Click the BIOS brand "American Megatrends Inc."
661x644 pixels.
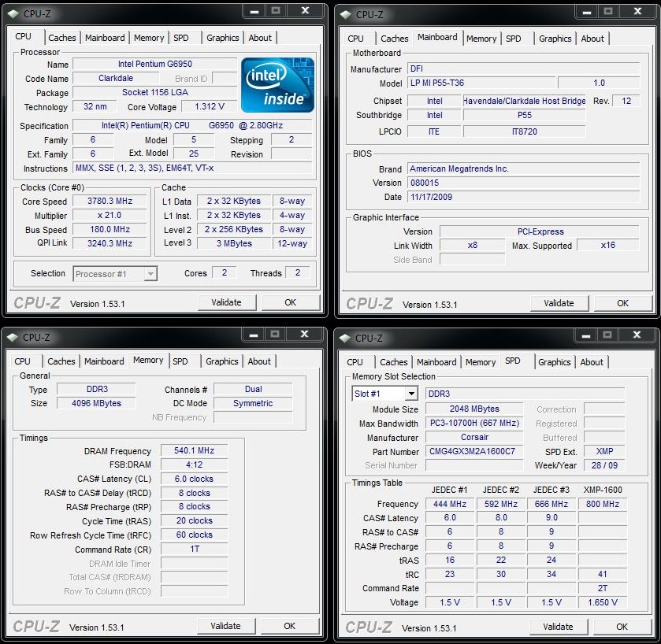coord(523,169)
